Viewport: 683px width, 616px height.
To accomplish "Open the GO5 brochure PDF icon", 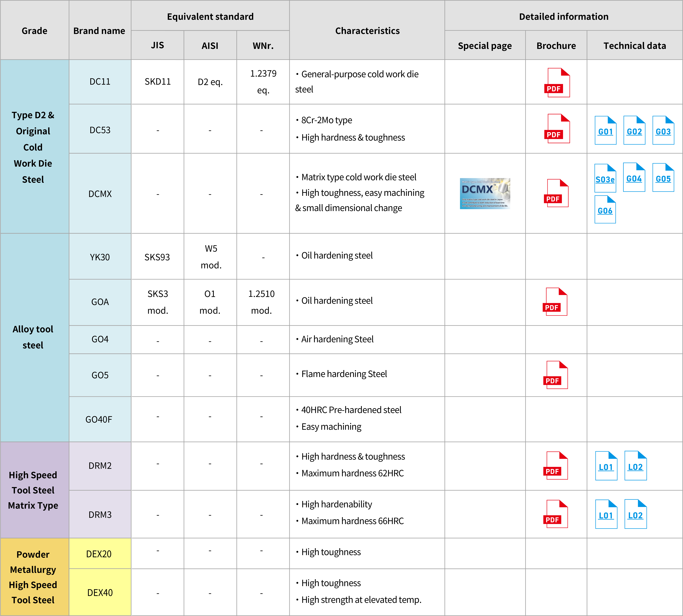I will pos(555,375).
